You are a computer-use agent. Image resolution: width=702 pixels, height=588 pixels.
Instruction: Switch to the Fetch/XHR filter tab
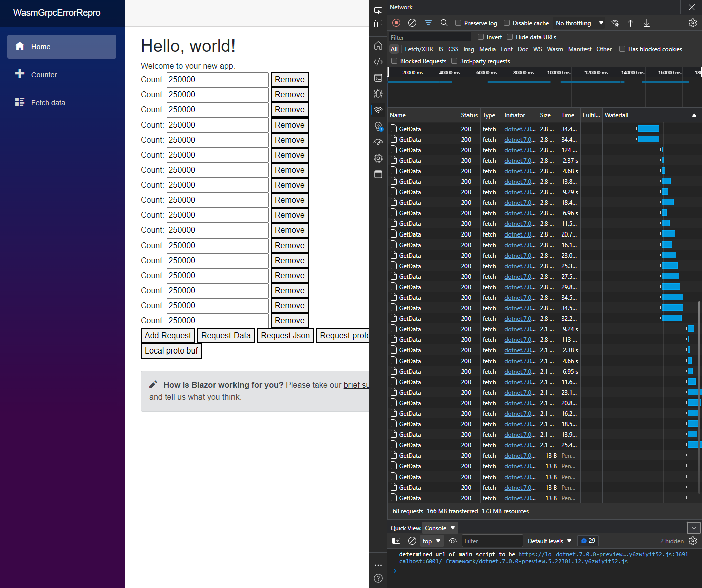pyautogui.click(x=418, y=49)
